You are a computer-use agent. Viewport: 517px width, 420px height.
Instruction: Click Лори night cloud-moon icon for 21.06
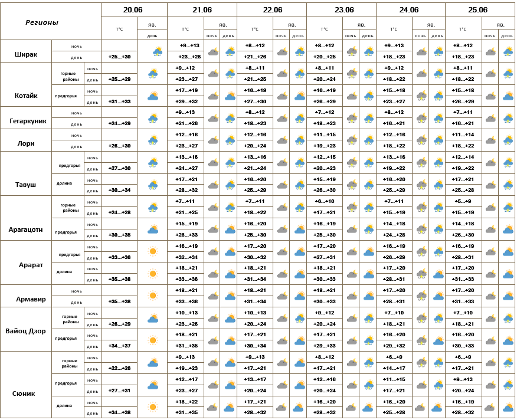pos(213,140)
